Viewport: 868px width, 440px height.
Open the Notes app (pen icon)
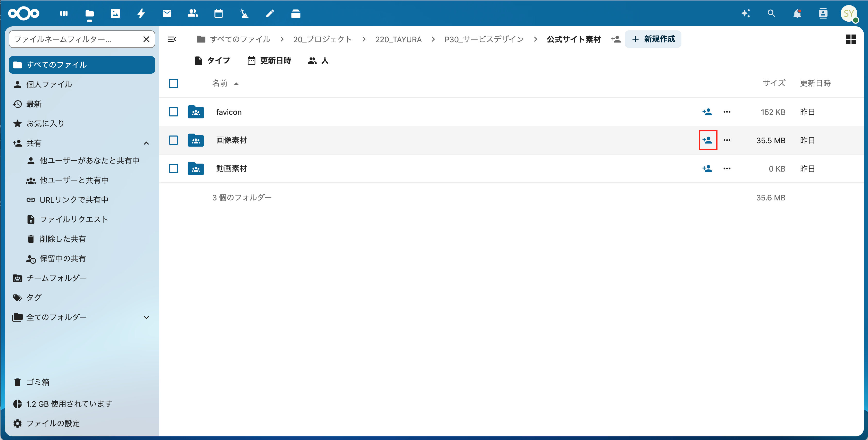[x=270, y=13]
